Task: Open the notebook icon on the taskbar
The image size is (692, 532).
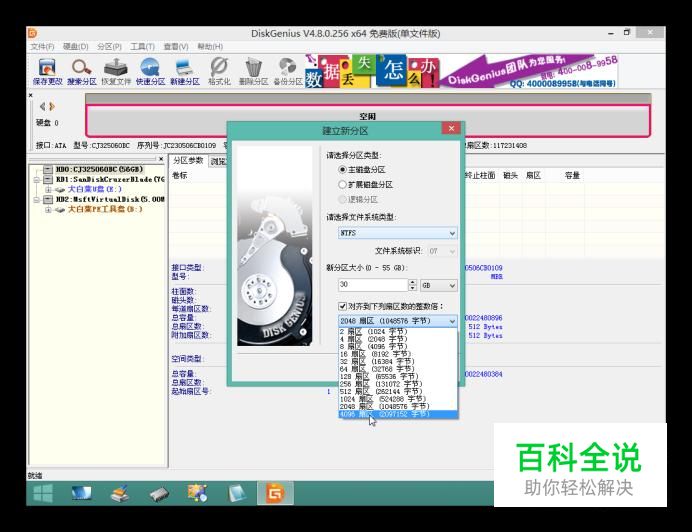Action: tap(237, 493)
